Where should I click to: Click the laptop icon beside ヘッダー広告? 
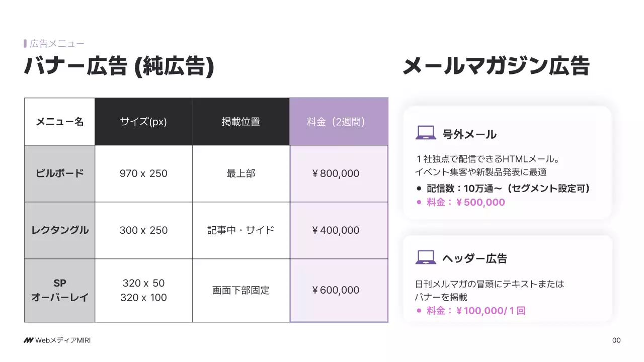point(426,257)
